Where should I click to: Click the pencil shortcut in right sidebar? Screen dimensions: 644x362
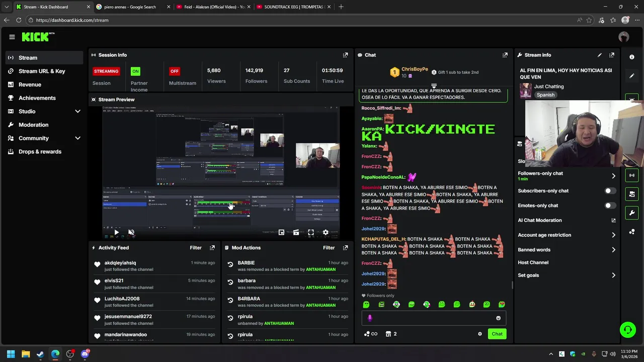[x=632, y=76]
